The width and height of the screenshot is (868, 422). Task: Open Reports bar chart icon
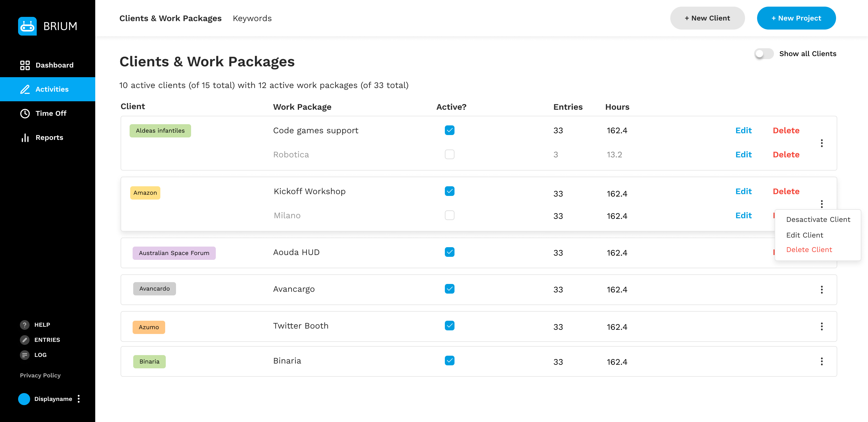coord(25,137)
